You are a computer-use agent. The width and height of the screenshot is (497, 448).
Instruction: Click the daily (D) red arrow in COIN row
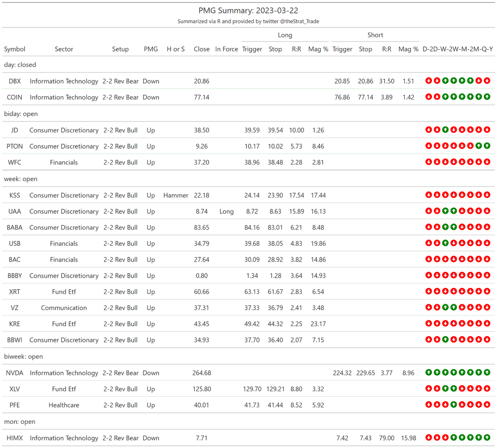coord(429,97)
